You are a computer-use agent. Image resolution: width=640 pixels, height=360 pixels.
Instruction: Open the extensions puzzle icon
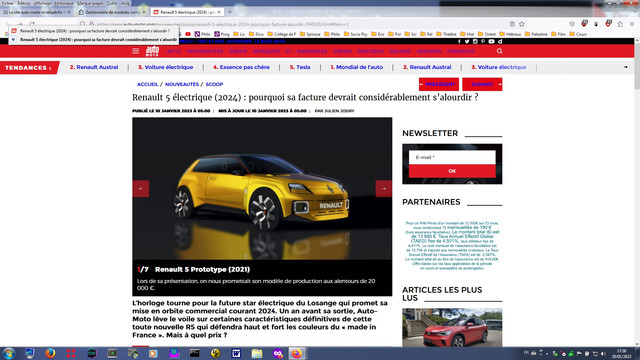click(x=620, y=24)
